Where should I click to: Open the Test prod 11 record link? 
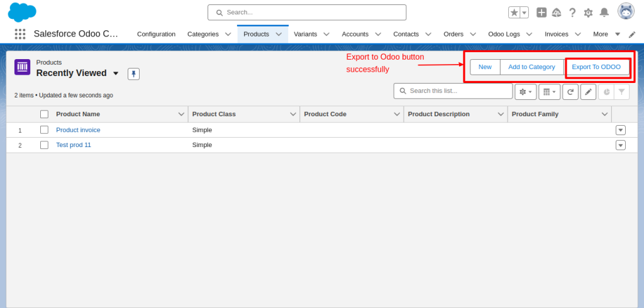(74, 145)
